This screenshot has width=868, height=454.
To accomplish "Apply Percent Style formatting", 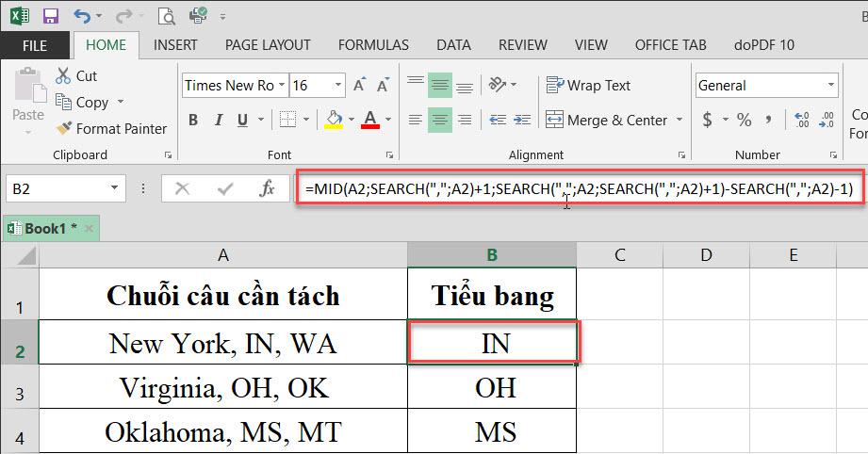I will click(x=745, y=121).
